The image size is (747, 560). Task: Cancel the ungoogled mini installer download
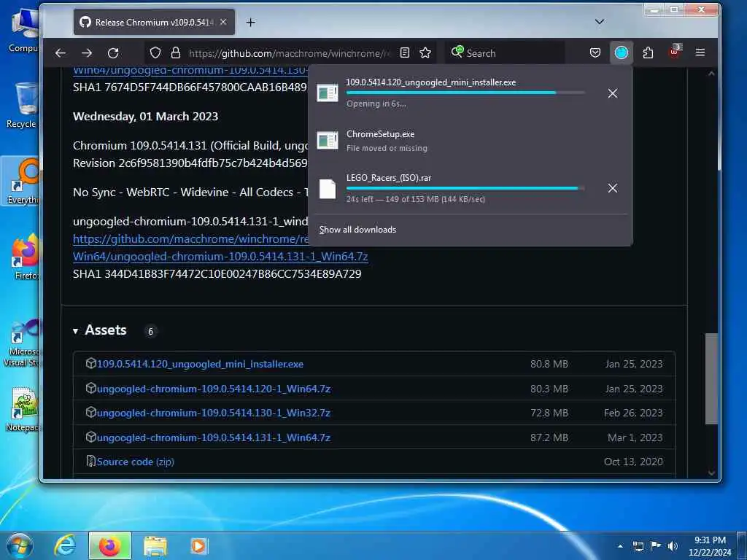pyautogui.click(x=613, y=93)
